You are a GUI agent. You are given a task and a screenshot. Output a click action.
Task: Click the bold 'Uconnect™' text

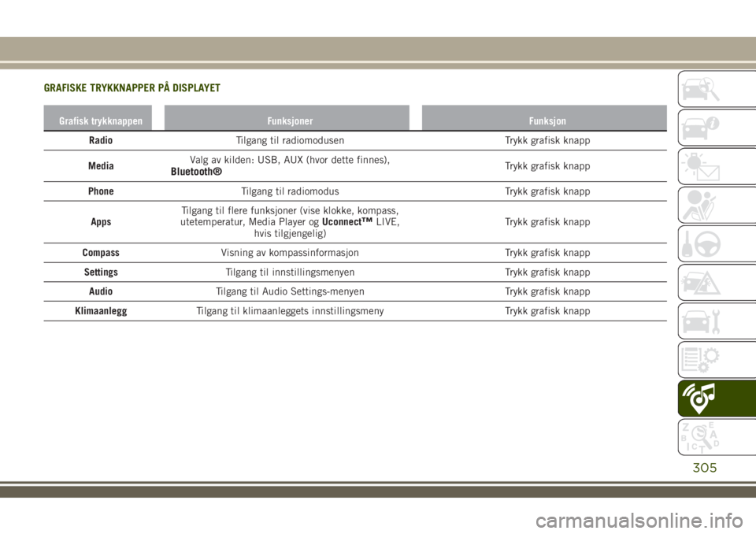point(347,222)
